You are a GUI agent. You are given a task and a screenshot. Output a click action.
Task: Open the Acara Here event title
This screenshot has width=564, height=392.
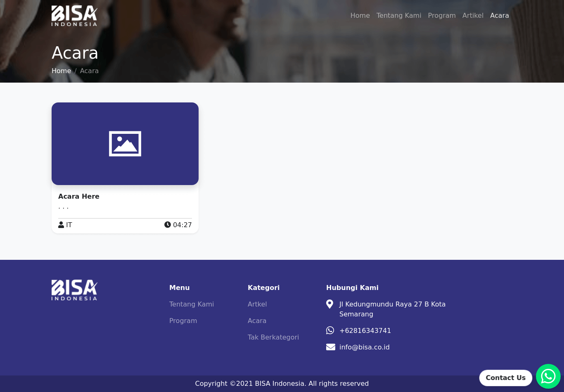(x=79, y=196)
